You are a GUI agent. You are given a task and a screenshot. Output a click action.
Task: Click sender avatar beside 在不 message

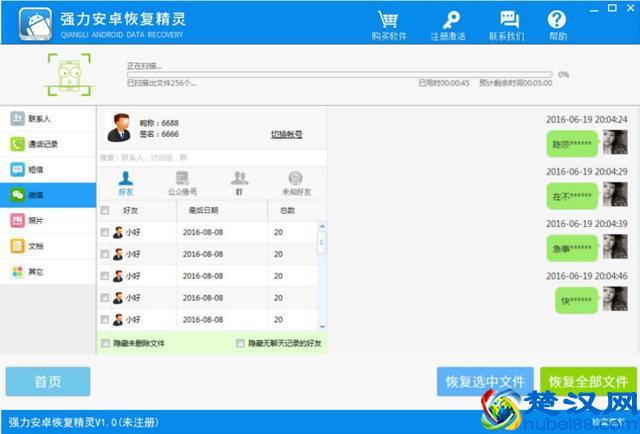click(x=615, y=194)
